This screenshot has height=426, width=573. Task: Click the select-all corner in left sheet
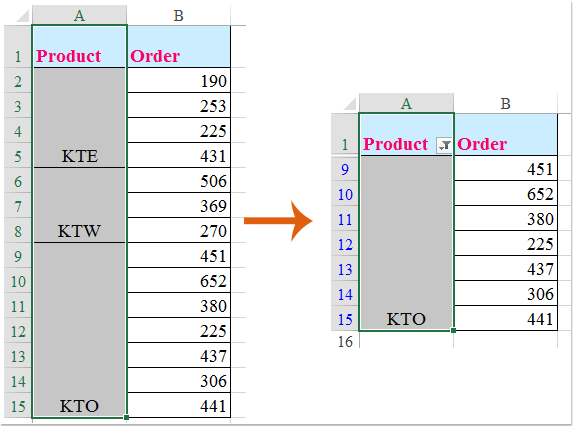click(18, 16)
